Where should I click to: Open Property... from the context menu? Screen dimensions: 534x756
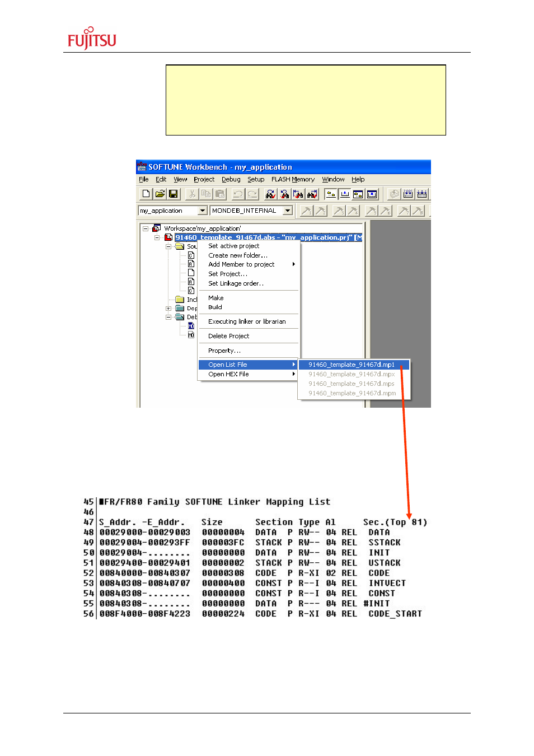[249, 351]
